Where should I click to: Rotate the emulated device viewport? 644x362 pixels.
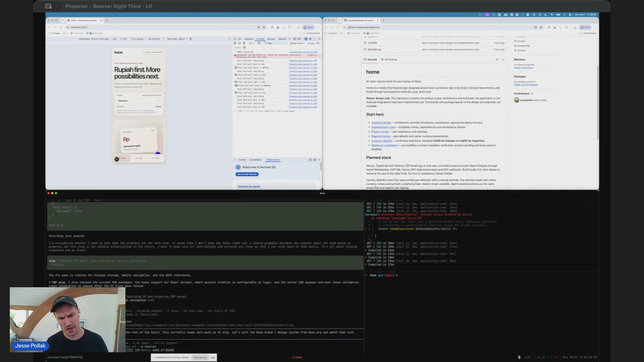[191, 39]
